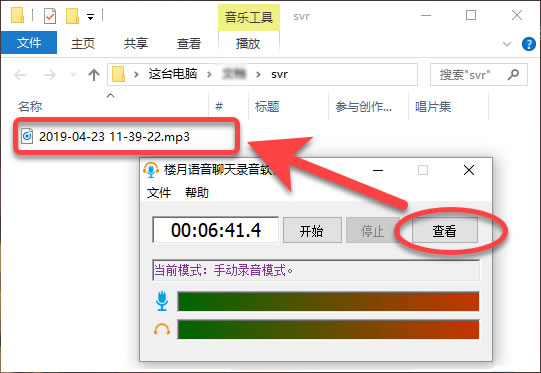Screen dimensions: 541x373
Task: Close the recorder window
Action: coord(469,170)
